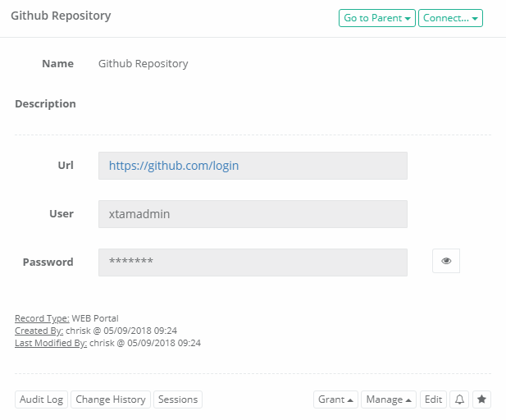Click the masked Password field

click(x=253, y=262)
